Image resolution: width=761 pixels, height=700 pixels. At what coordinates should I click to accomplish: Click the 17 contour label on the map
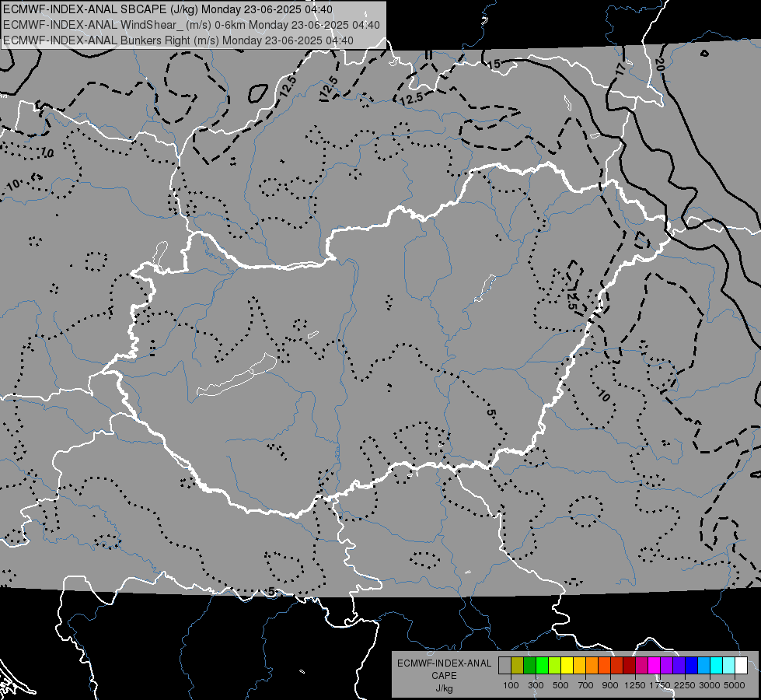pos(620,68)
